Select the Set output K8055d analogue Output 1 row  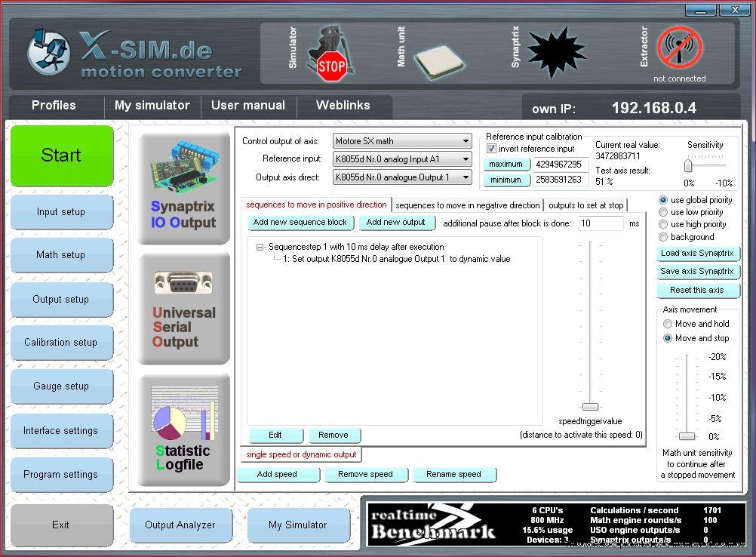pos(396,259)
